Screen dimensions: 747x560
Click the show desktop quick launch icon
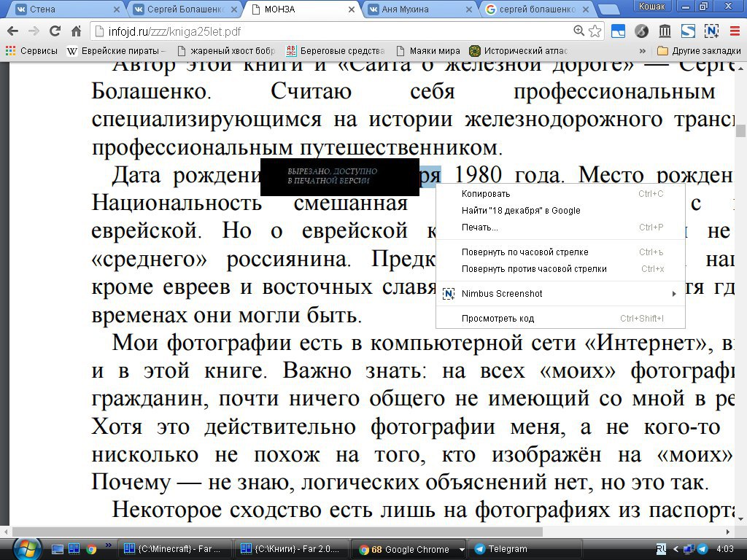pos(57,550)
